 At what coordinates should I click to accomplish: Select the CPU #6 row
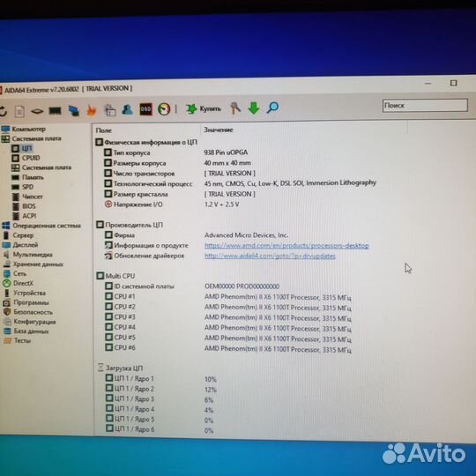point(228,348)
